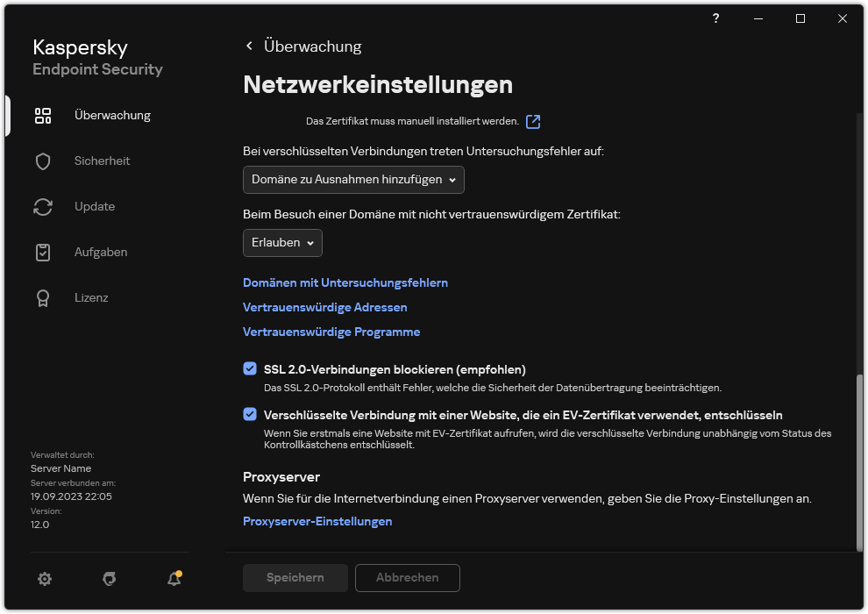Click the certificate external link icon

point(532,122)
